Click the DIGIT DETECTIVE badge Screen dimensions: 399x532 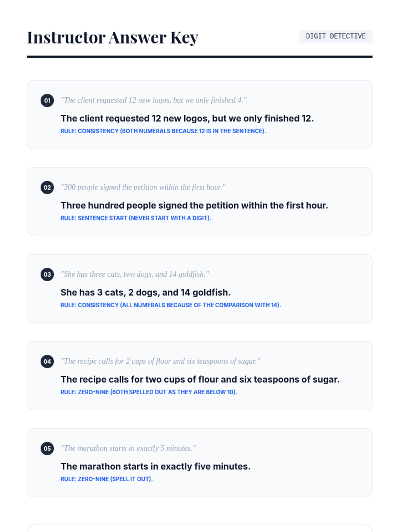[x=336, y=37]
